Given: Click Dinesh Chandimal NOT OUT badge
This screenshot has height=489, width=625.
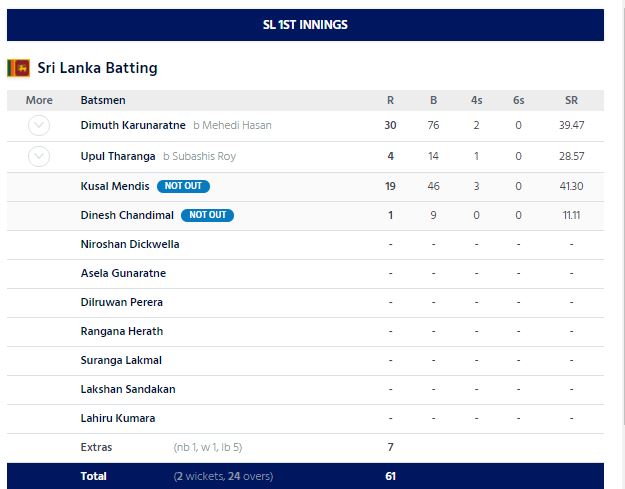Looking at the screenshot, I should tap(207, 215).
